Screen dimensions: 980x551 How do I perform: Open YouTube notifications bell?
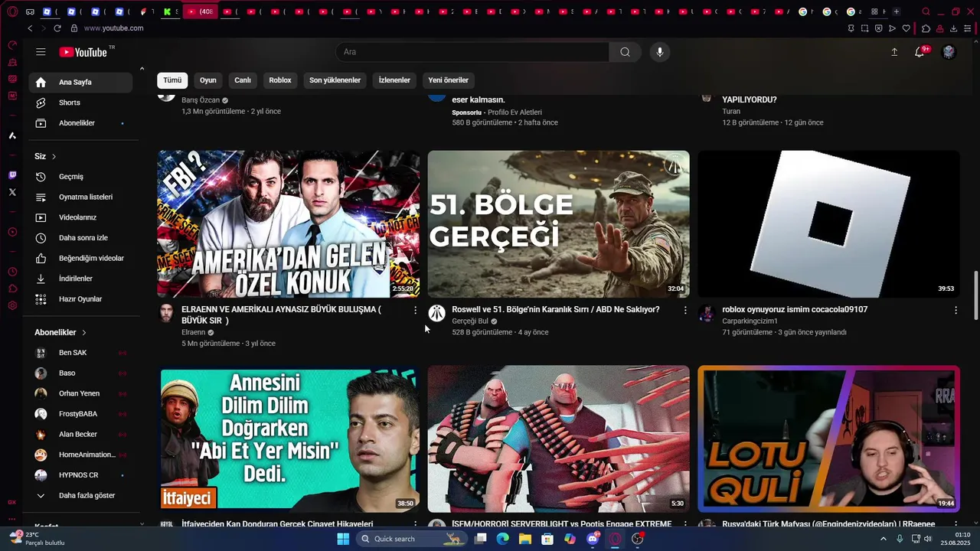920,52
